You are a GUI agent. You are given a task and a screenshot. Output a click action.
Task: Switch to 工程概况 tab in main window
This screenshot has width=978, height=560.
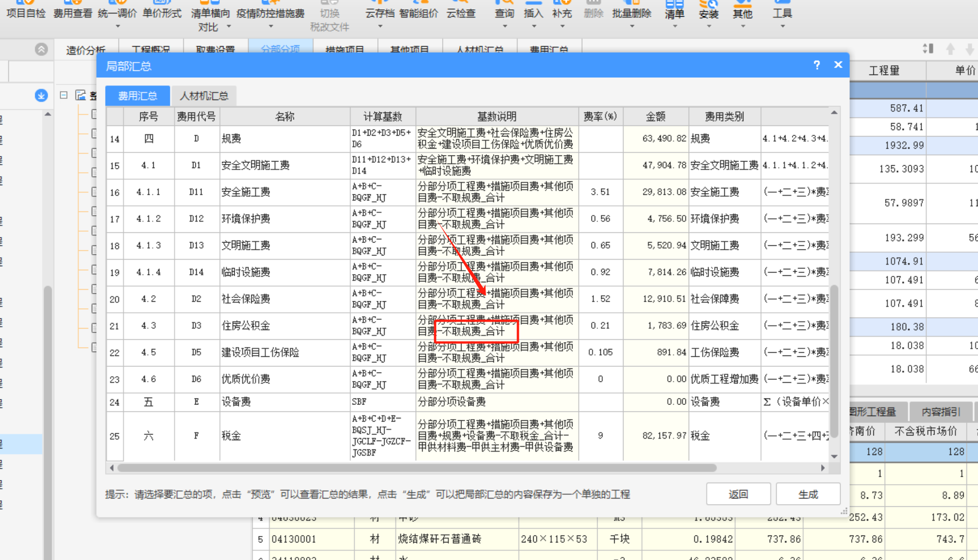[x=151, y=50]
